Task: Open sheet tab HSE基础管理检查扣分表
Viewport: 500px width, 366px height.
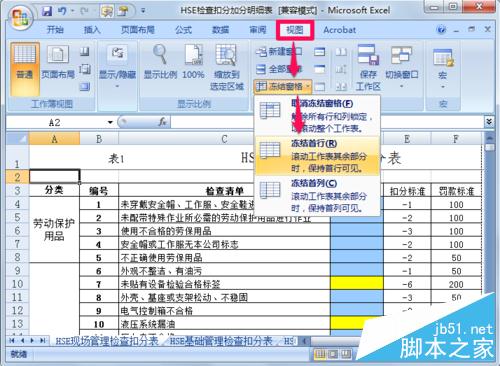Action: click(x=221, y=341)
